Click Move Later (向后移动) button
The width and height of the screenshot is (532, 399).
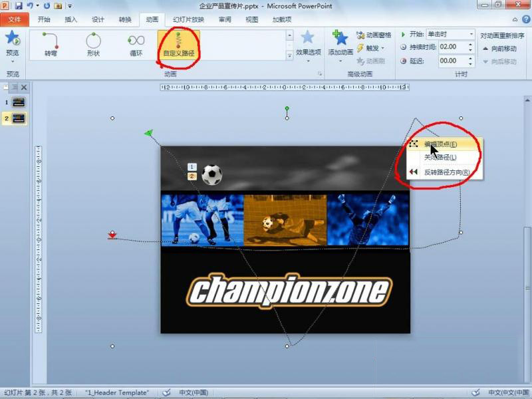[x=500, y=61]
